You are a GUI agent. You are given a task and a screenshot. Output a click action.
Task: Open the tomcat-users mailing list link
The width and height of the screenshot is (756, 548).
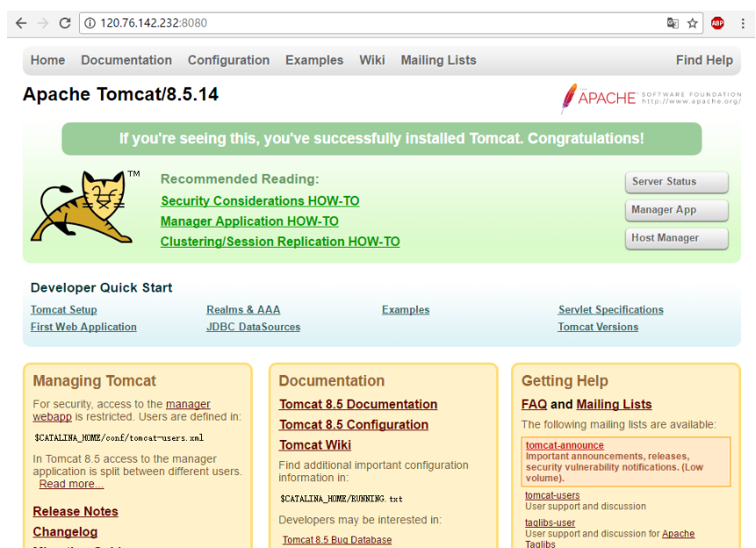coord(552,495)
